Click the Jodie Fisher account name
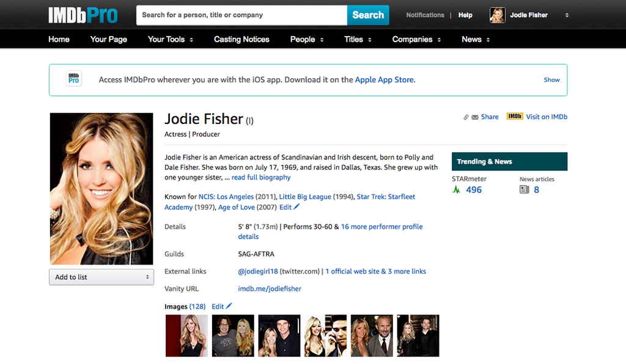This screenshot has width=626, height=364. [529, 15]
